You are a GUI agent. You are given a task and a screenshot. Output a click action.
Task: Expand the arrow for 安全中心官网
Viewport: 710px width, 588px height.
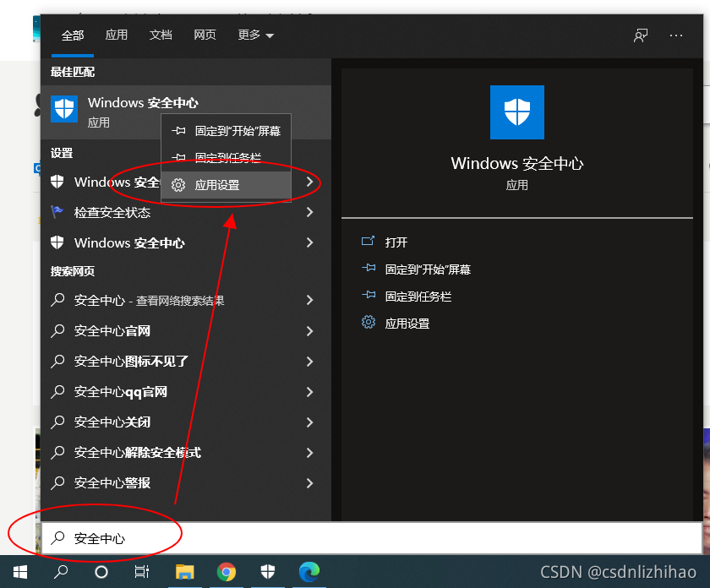pyautogui.click(x=309, y=331)
